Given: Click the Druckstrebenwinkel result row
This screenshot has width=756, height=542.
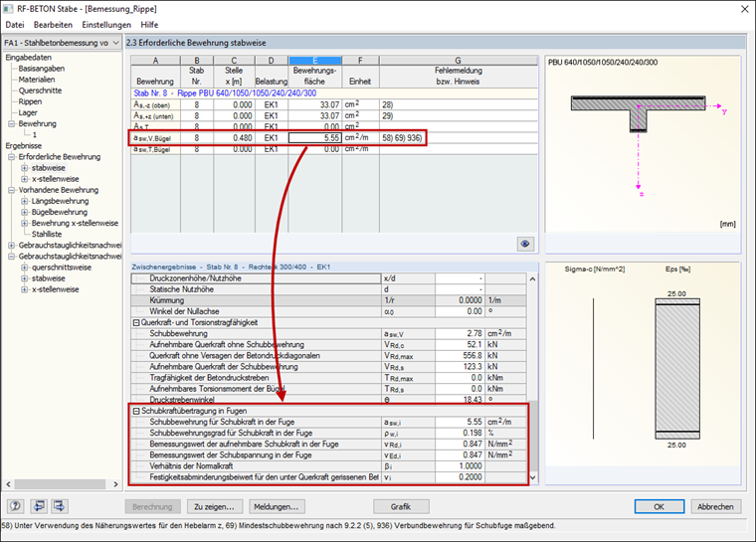Looking at the screenshot, I should point(329,399).
